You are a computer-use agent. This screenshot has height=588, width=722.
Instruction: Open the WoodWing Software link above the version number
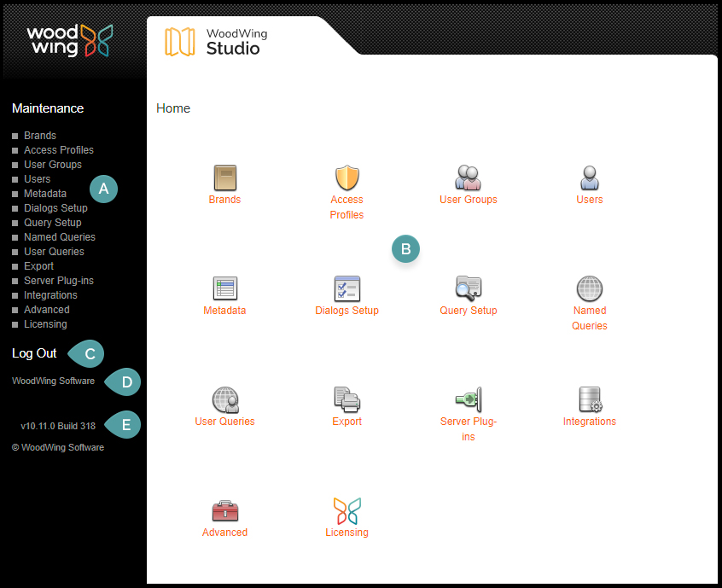click(x=54, y=381)
